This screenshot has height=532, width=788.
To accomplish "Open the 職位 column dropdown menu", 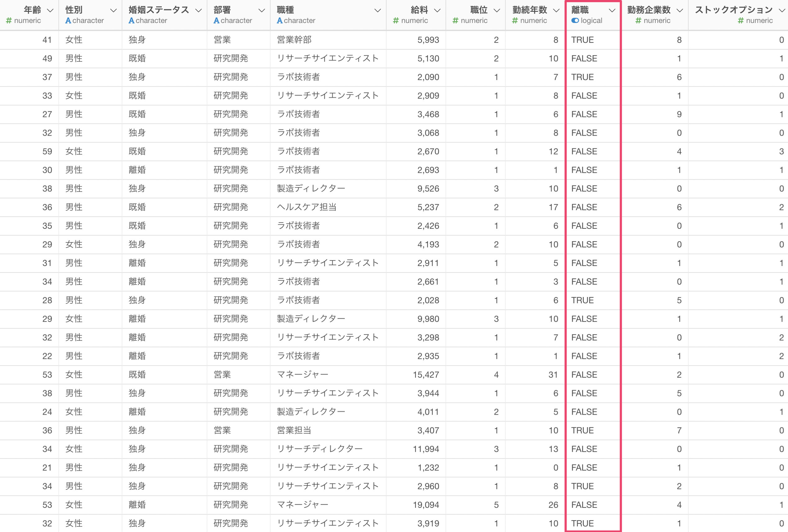I will click(497, 11).
